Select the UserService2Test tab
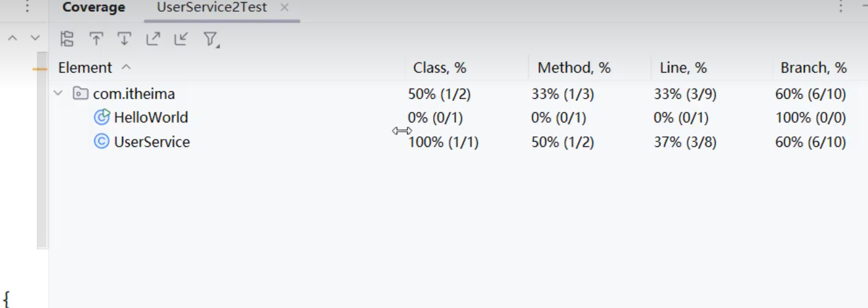 213,8
